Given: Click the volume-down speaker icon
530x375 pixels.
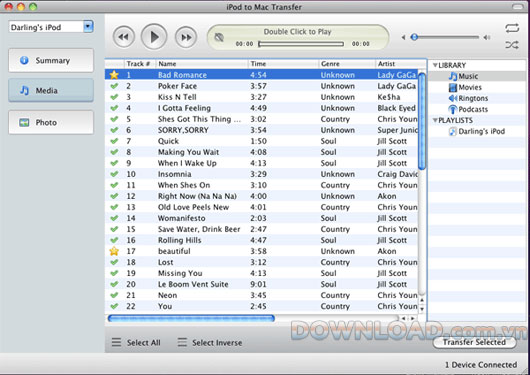Looking at the screenshot, I should (403, 37).
